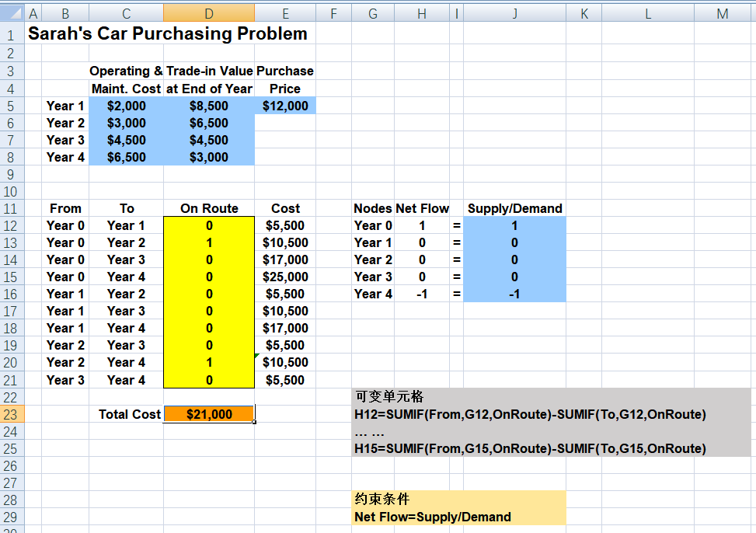
Task: Select Net Flow value for Year 0
Action: [422, 226]
